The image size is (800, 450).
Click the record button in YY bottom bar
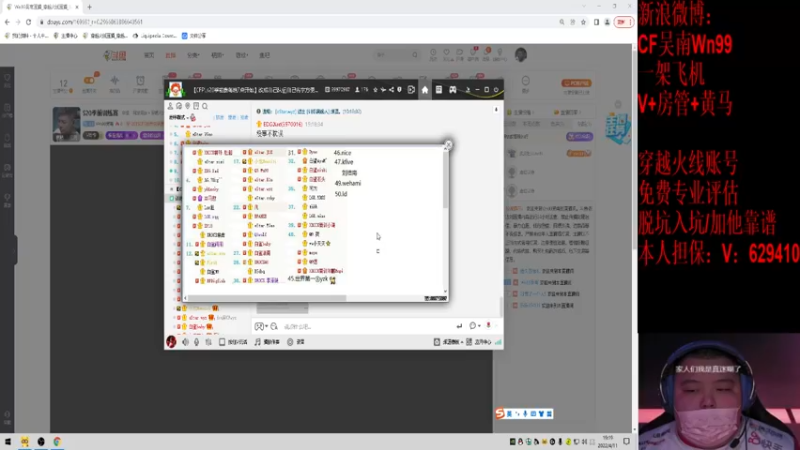[x=295, y=342]
